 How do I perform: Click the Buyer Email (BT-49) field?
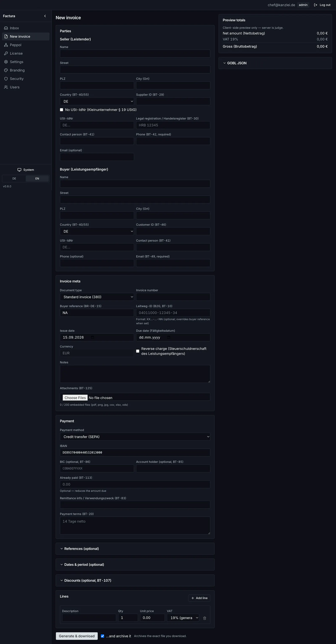pos(173,263)
